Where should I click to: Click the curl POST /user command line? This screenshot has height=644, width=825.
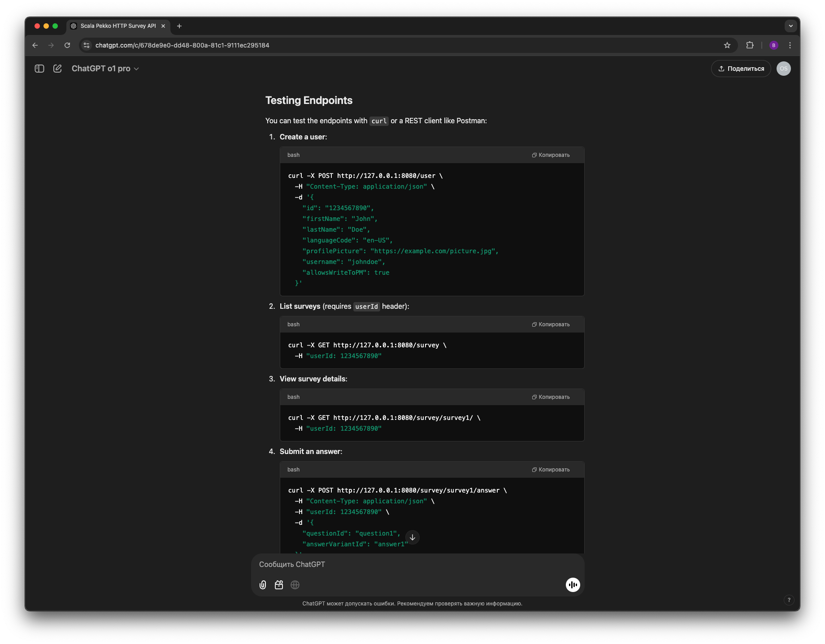365,176
